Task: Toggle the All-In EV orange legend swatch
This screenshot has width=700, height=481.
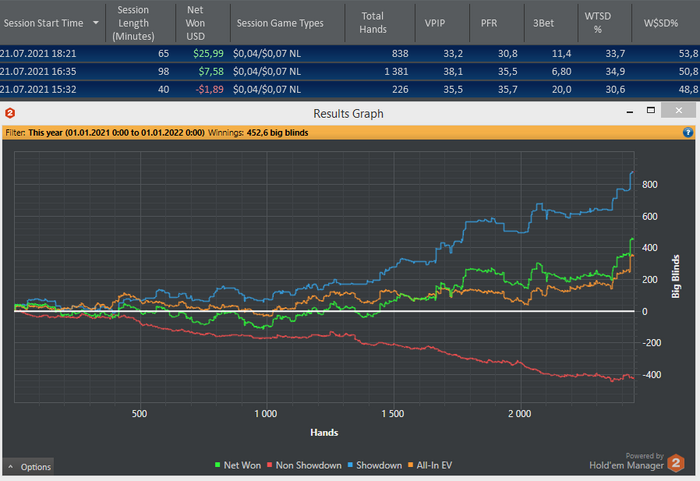Action: coord(411,465)
